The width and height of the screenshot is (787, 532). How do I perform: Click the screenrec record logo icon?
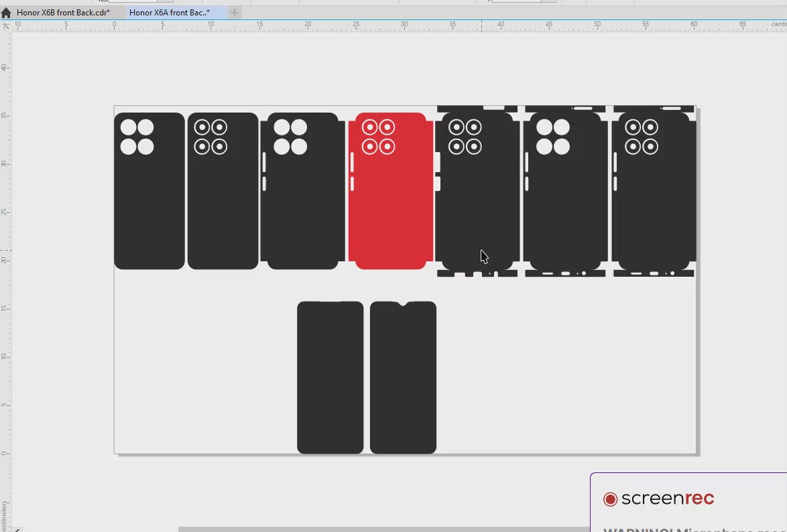610,499
